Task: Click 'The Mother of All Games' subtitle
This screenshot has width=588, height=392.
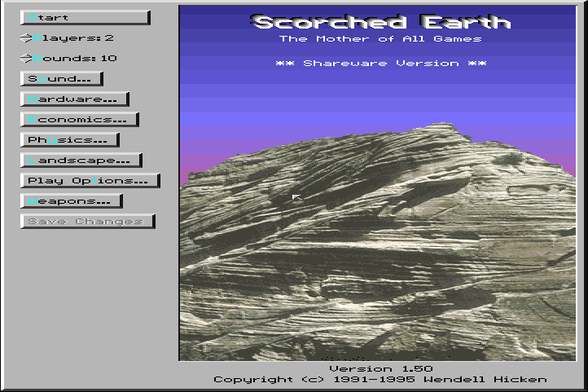Action: [380, 38]
